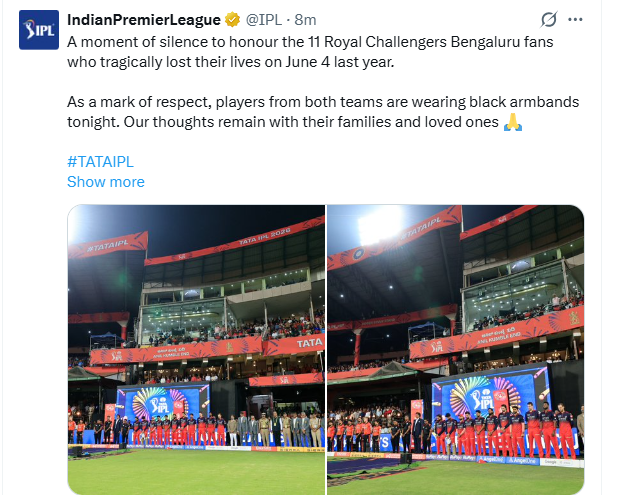Open the right stadium photo
This screenshot has width=631, height=495.
pos(456,350)
